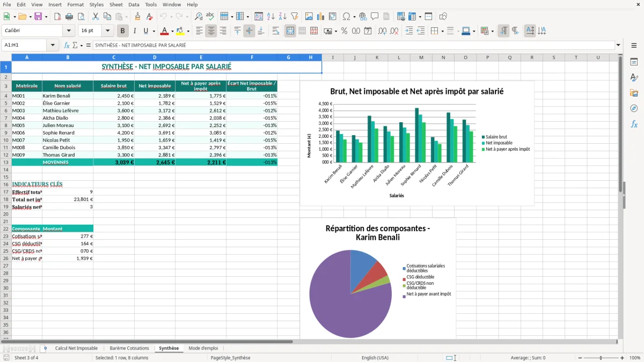Toggle Italic formatting
This screenshot has height=362, width=644.
pyautogui.click(x=135, y=31)
